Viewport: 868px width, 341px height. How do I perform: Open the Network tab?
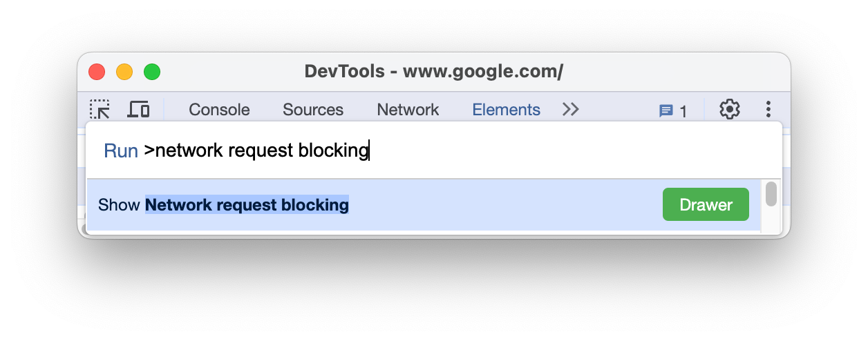coord(408,110)
